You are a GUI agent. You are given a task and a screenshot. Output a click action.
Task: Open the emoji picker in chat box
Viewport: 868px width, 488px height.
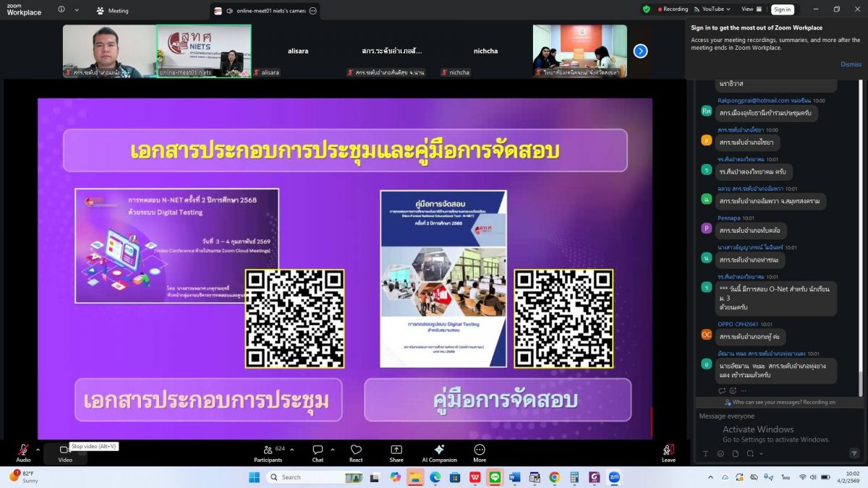720,453
